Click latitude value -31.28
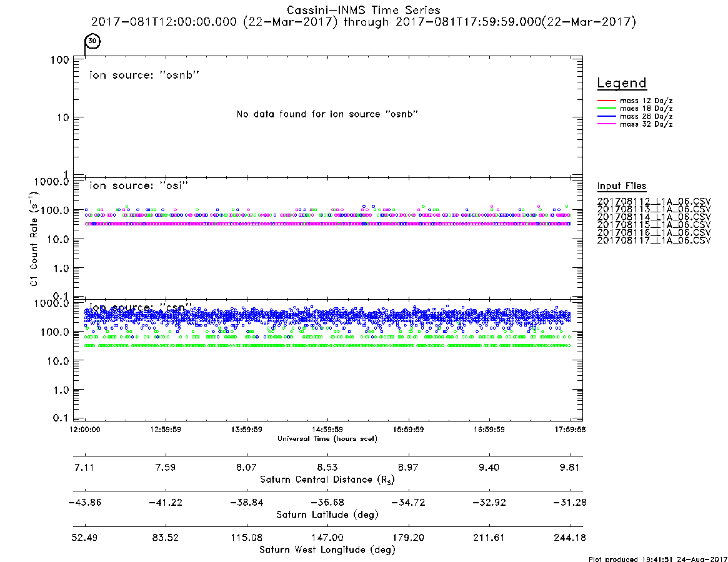The image size is (728, 562). [x=570, y=503]
